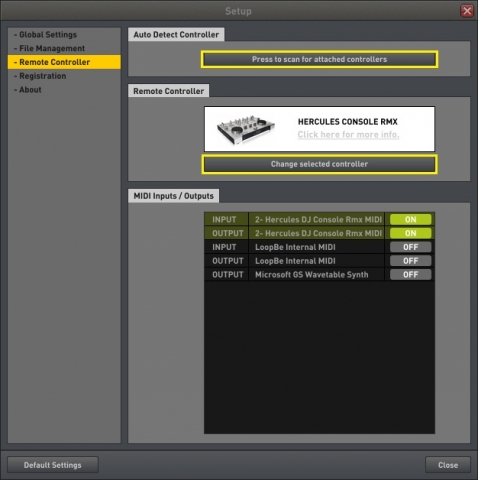Select 'LoopBe Internal MIDI' name in INPUT row
The height and width of the screenshot is (480, 478).
click(295, 247)
